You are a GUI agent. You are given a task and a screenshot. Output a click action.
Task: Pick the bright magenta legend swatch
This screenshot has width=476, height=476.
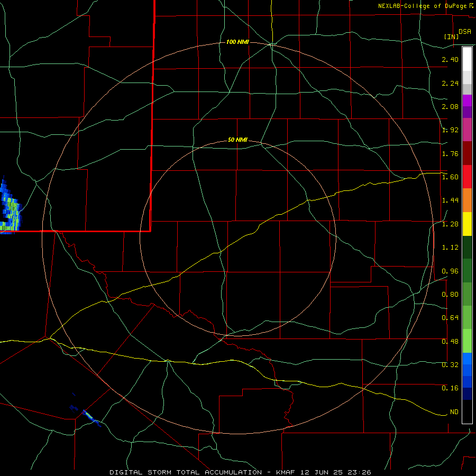point(467,100)
